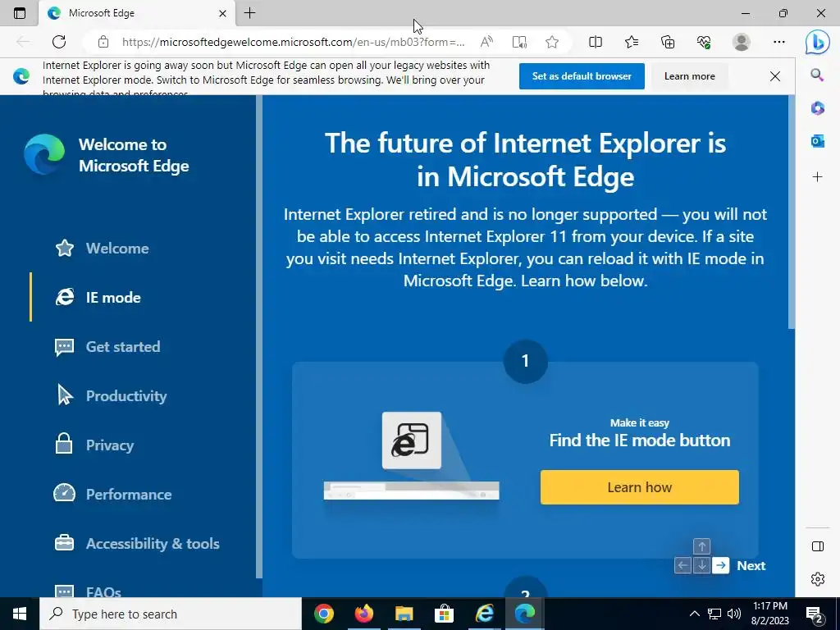Click the sidebar Search icon
The height and width of the screenshot is (630, 840).
coord(817,75)
